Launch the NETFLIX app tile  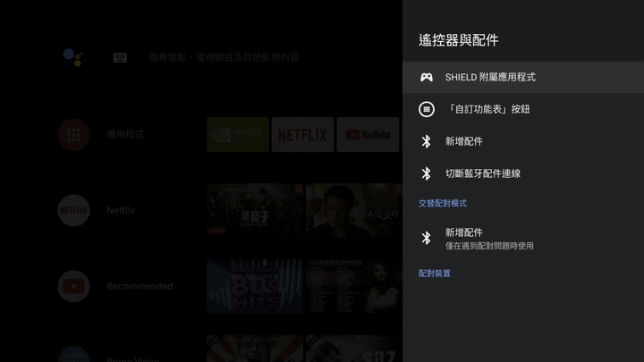pyautogui.click(x=302, y=135)
